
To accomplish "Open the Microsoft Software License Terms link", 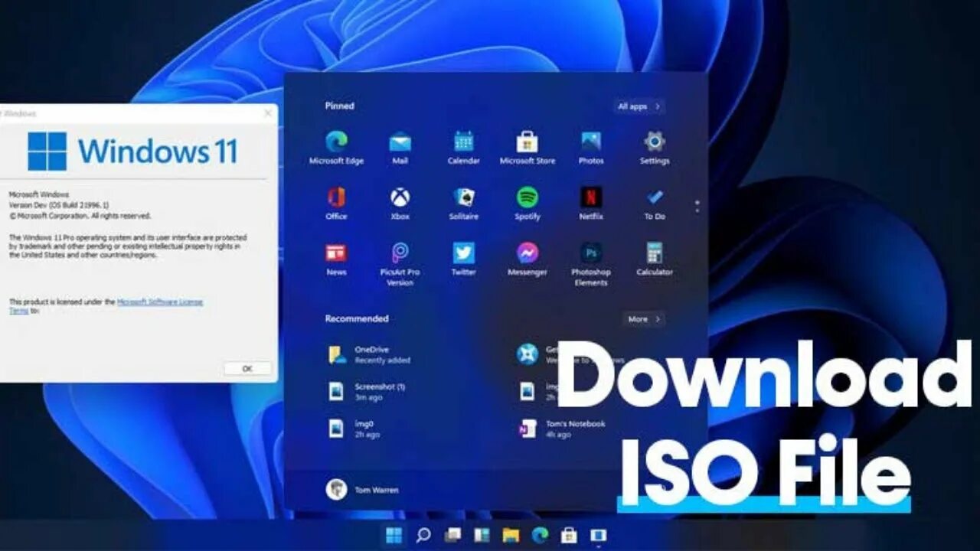I will coord(106,306).
